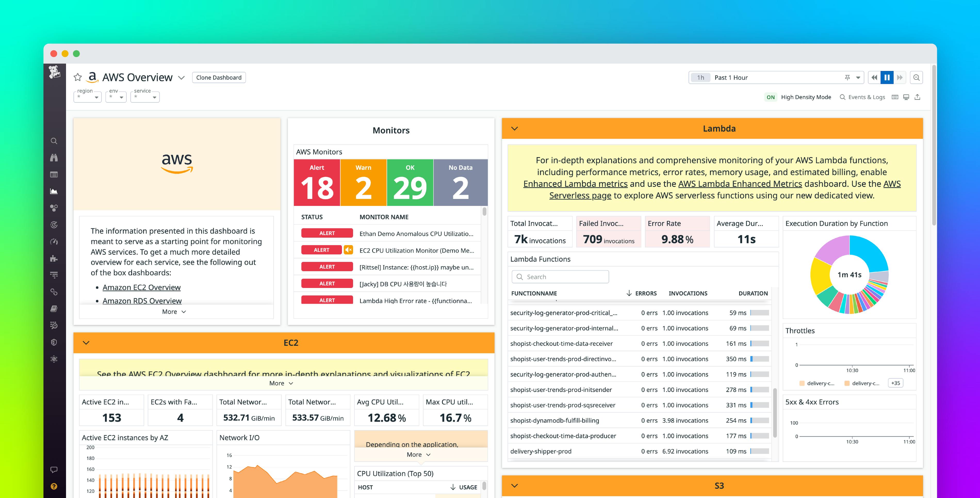Viewport: 980px width, 498px height.
Task: Click the Lambda Functions search input field
Action: pyautogui.click(x=560, y=276)
